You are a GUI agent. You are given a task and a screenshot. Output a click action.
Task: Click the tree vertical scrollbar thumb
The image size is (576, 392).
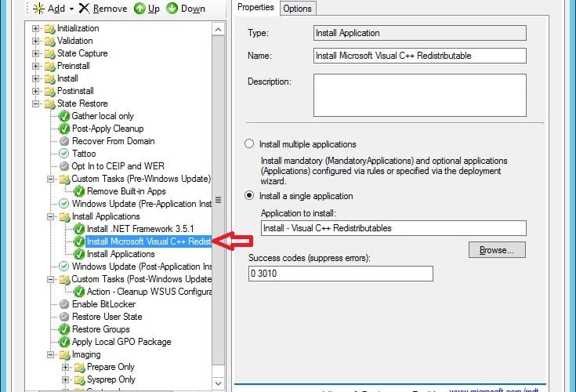218,200
